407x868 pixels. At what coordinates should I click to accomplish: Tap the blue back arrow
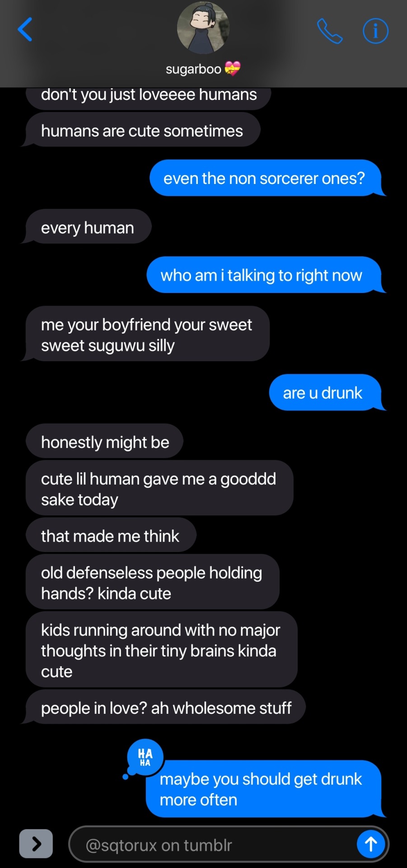pyautogui.click(x=25, y=30)
